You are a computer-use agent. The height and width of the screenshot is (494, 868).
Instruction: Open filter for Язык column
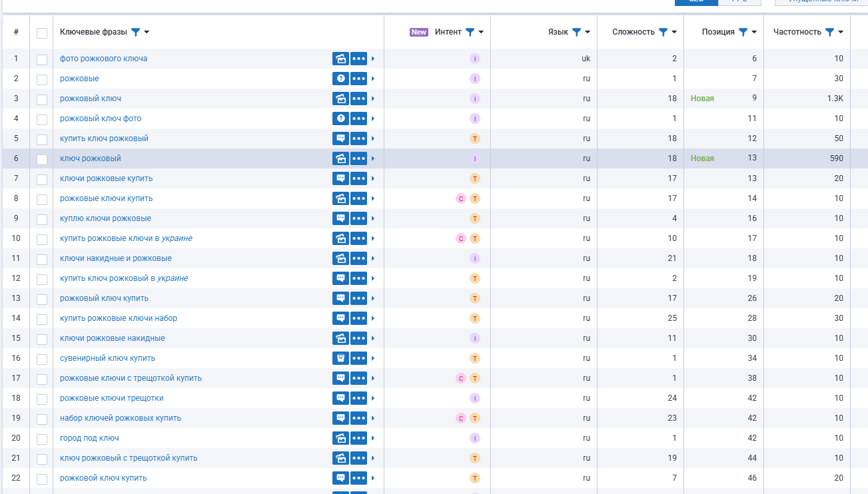pyautogui.click(x=577, y=32)
